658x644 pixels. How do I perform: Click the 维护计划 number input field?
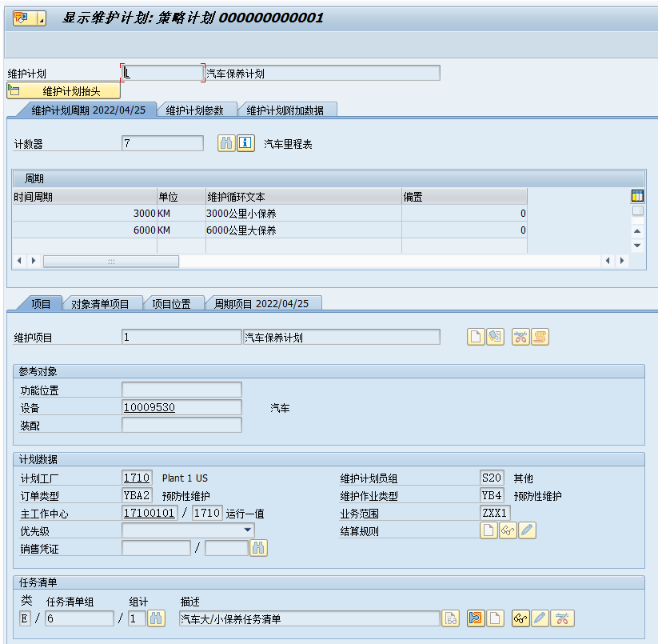click(x=162, y=73)
